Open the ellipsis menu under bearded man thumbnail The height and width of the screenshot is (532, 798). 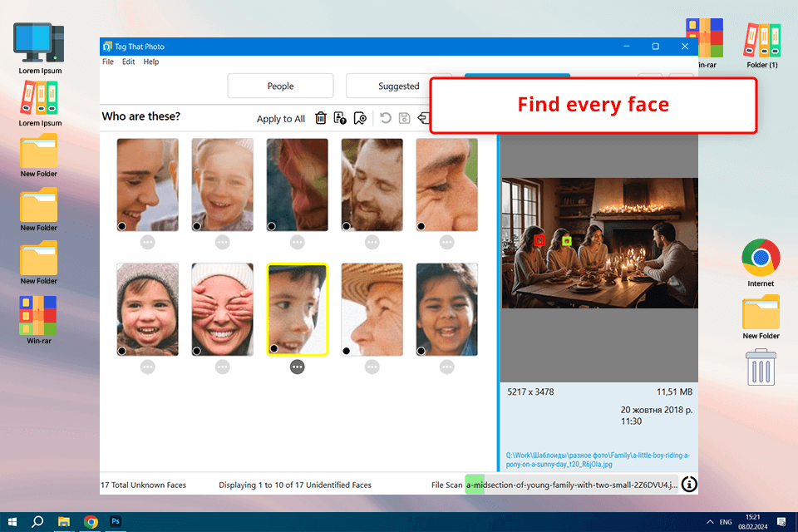click(x=372, y=242)
